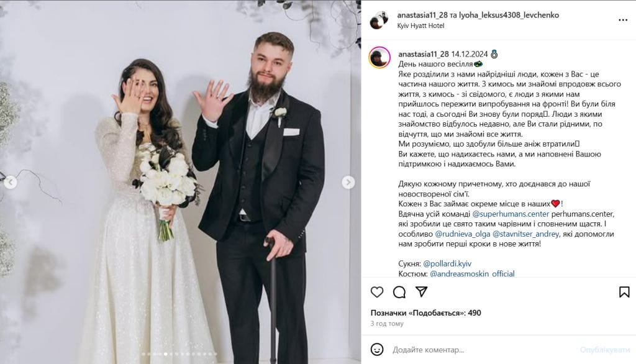The image size is (636, 364).
Task: Visit the @andreasmoskin_official suit tag
Action: click(x=472, y=273)
